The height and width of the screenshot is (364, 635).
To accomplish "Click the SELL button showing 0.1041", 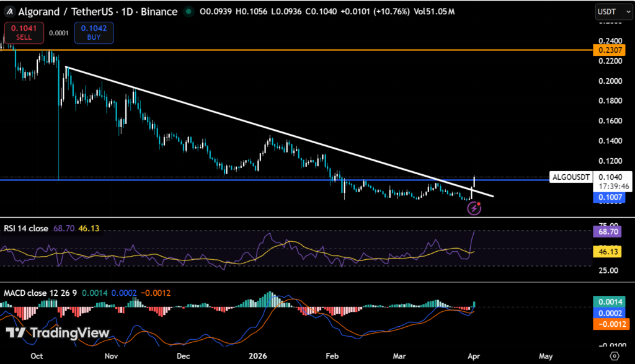I will pos(24,32).
